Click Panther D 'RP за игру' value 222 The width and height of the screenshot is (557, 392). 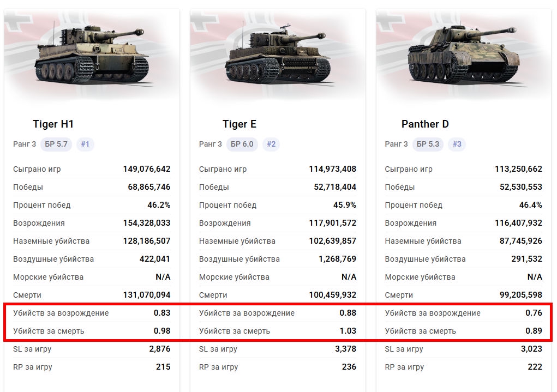[535, 367]
